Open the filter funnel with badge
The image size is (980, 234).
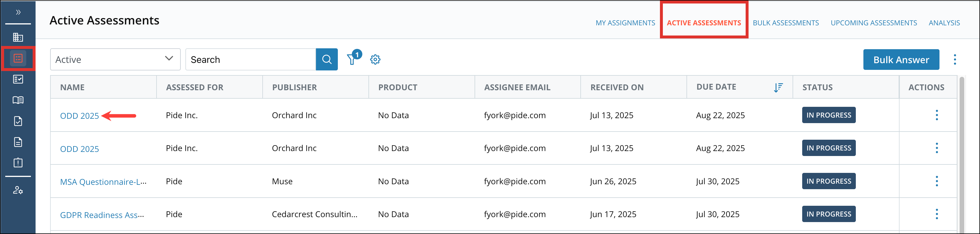[x=352, y=60]
